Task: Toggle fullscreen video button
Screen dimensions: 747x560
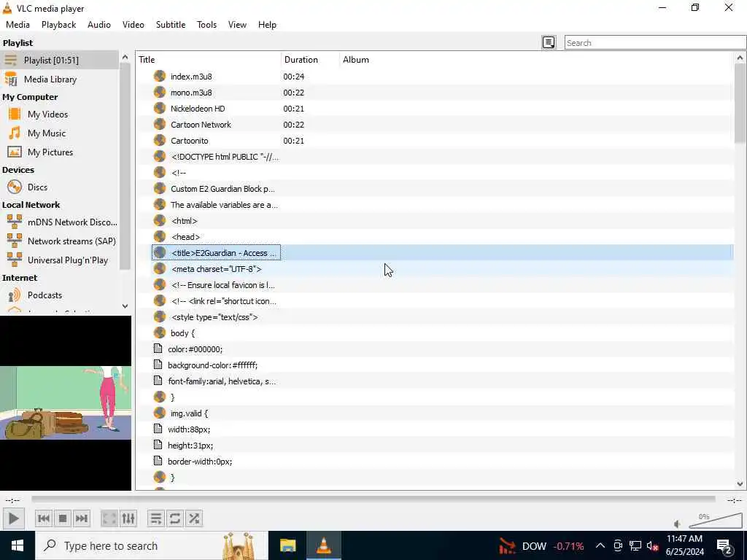Action: 109,518
